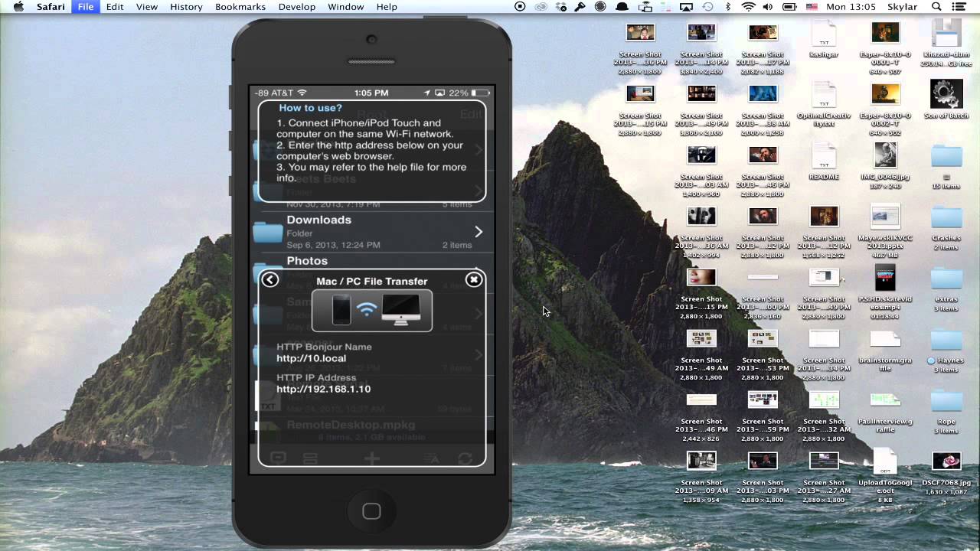Select the UploadToGoogle.odt file
This screenshot has width=980, height=551.
pos(885,461)
